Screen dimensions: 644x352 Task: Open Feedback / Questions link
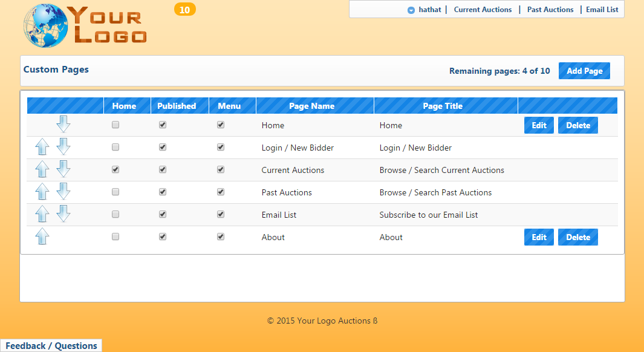pos(51,346)
